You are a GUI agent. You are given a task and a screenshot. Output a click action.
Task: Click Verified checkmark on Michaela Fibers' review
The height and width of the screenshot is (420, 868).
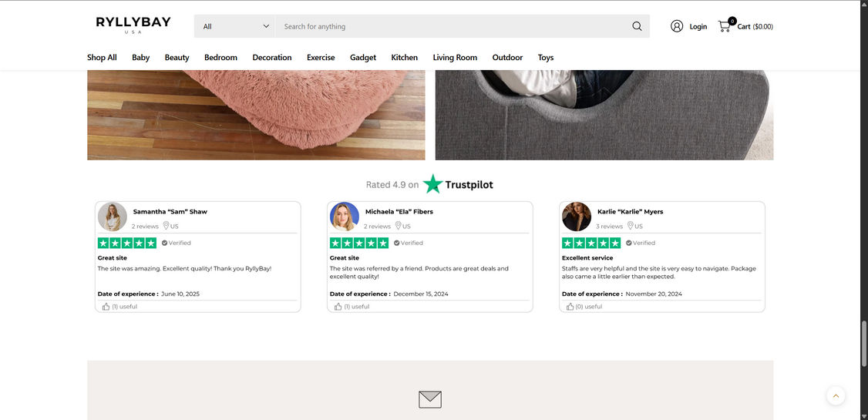396,243
